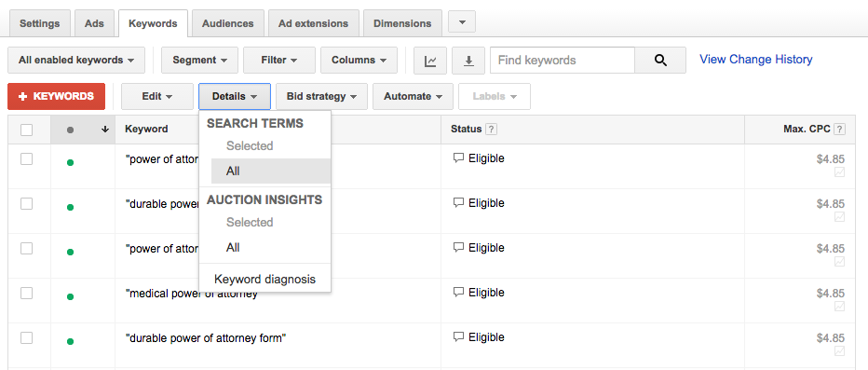
Task: Click the sort arrow in status column header
Action: [x=104, y=130]
